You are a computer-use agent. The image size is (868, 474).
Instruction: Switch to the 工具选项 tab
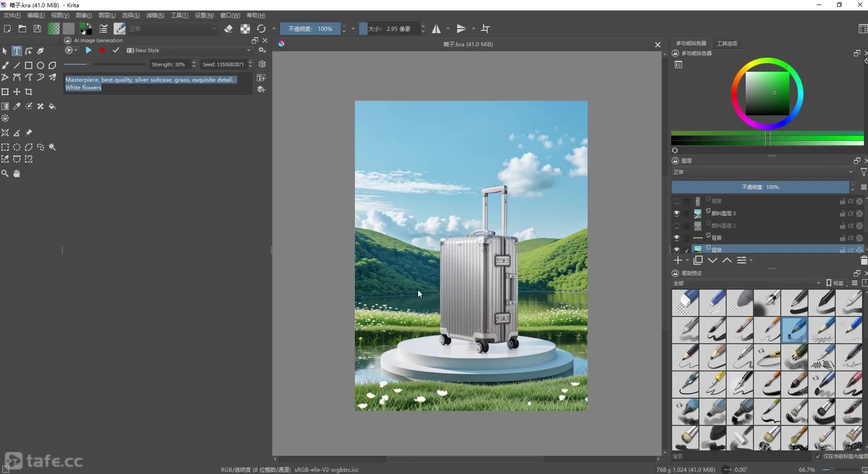point(727,43)
